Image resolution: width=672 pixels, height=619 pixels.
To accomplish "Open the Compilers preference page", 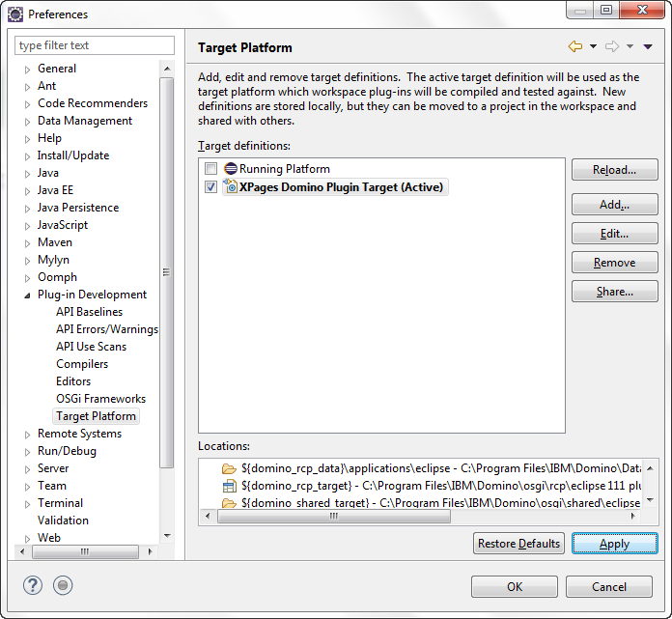I will point(82,364).
